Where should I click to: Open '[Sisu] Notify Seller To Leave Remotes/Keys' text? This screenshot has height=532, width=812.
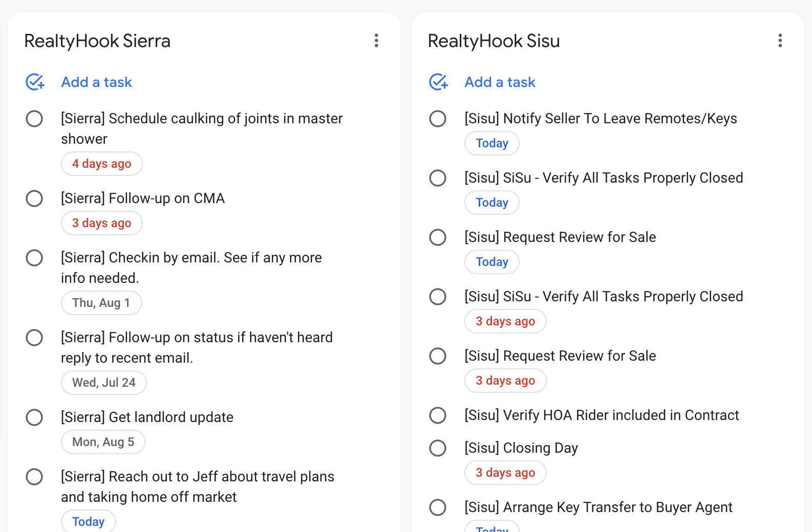pyautogui.click(x=601, y=119)
